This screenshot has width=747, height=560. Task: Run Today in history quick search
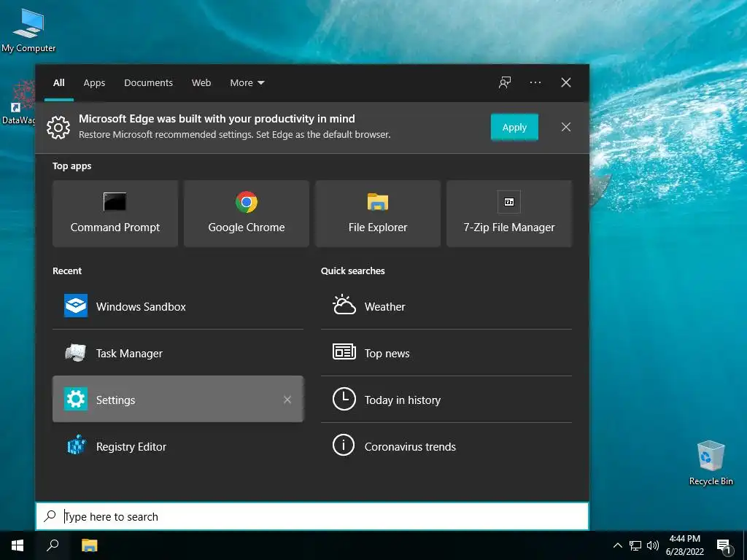coord(446,399)
